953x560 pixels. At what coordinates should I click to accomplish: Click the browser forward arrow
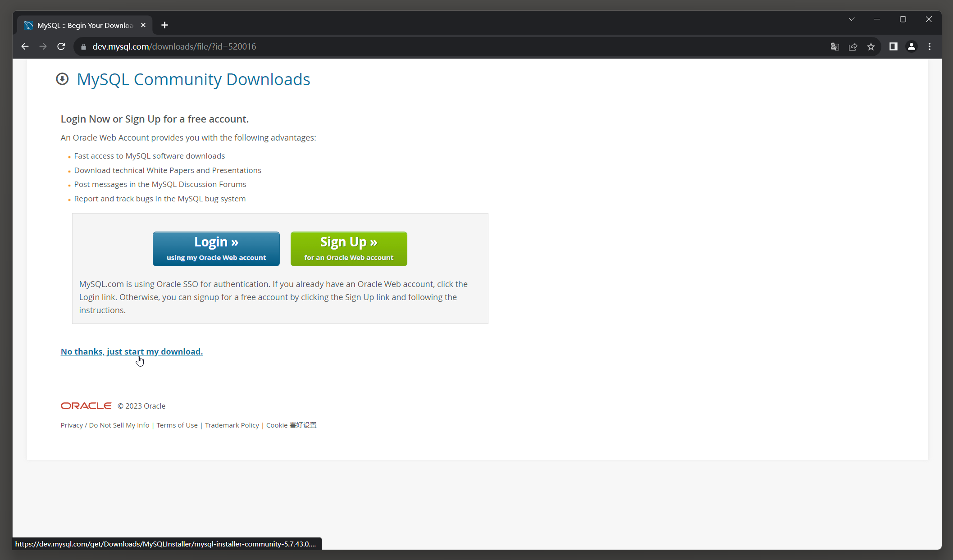point(43,46)
